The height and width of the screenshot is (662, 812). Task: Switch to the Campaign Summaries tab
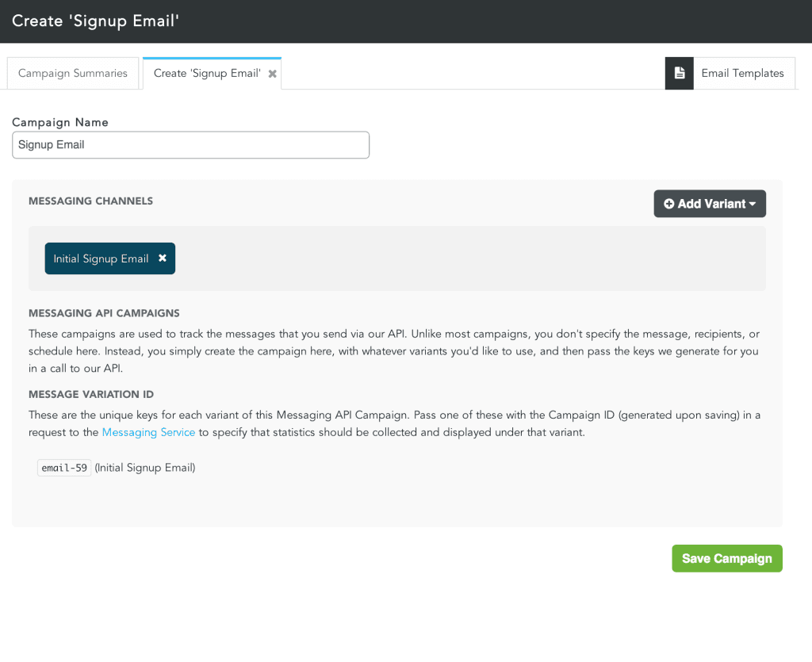coord(73,73)
